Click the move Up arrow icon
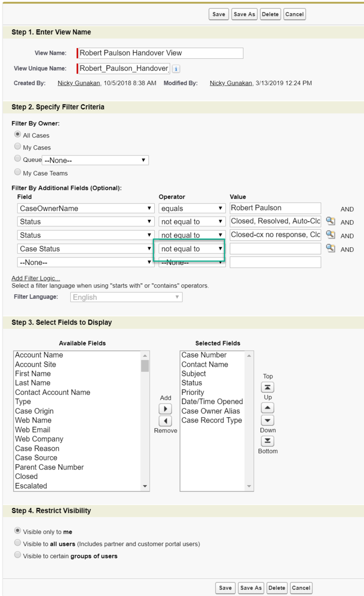 (268, 409)
